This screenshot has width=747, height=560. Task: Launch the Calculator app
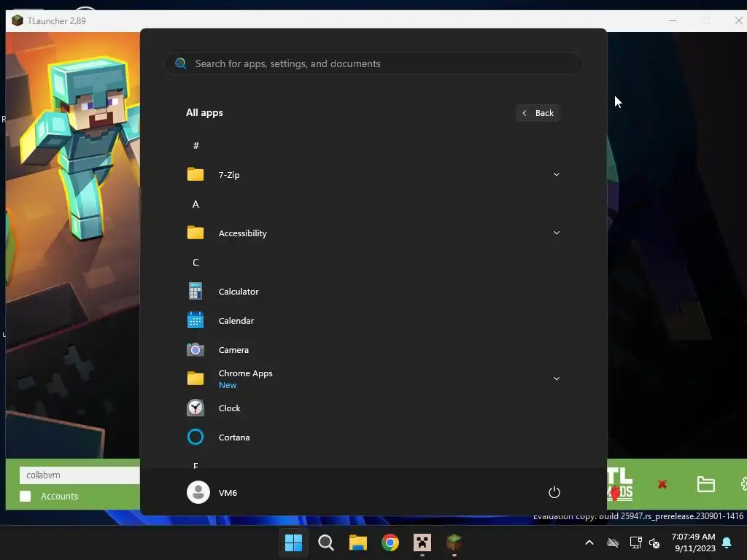pyautogui.click(x=373, y=292)
